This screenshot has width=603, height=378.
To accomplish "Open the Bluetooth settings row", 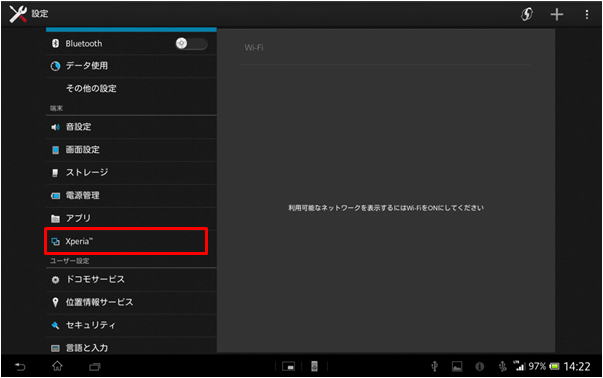I will (131, 43).
